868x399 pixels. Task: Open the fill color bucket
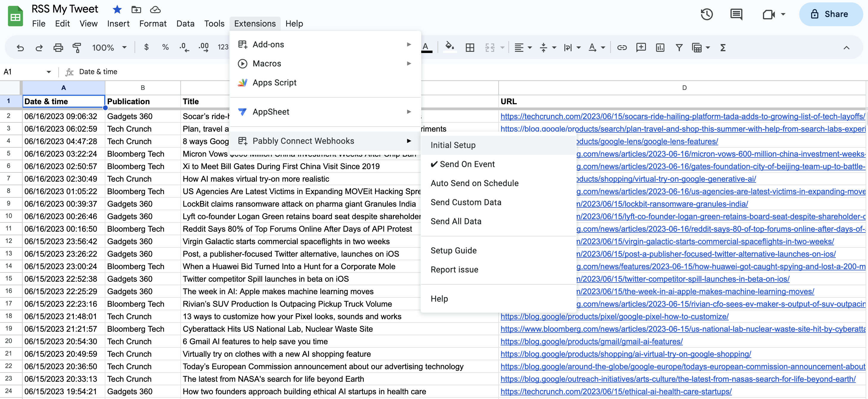pos(450,46)
